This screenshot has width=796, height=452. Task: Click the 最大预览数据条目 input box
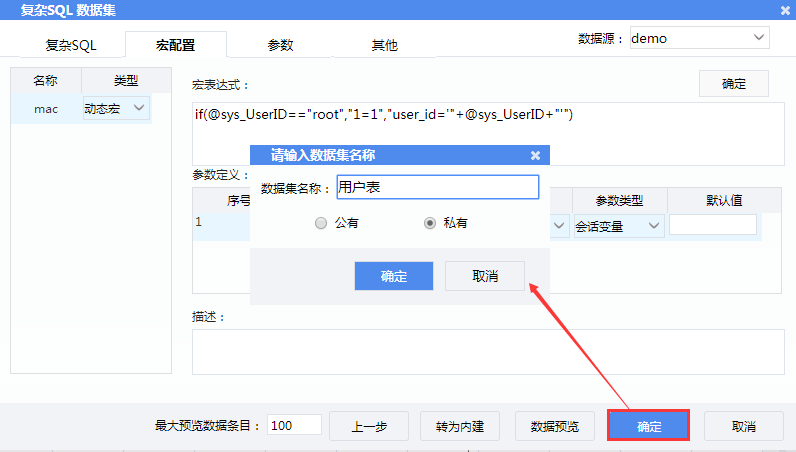point(294,425)
